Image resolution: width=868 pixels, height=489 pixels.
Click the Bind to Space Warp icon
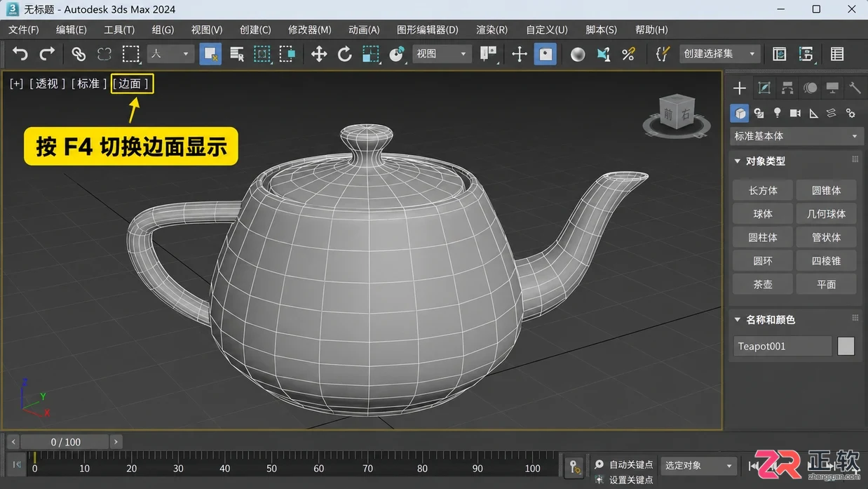(x=131, y=54)
